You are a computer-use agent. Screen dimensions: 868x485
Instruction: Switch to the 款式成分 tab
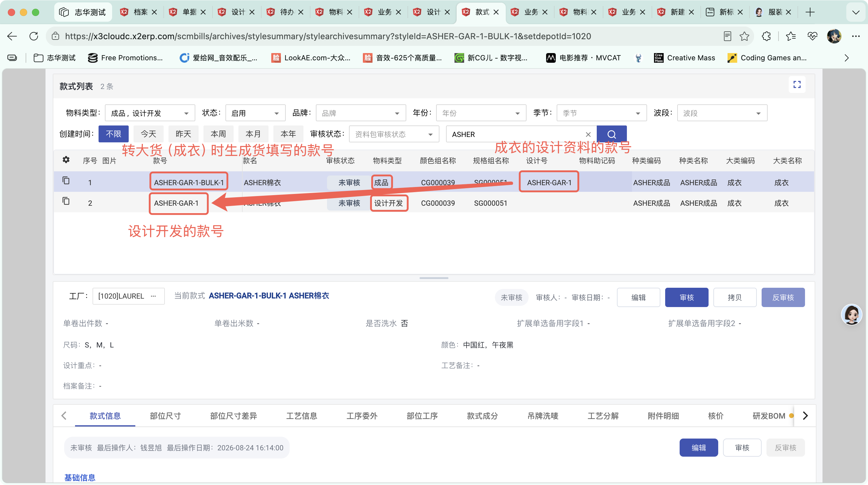click(x=482, y=416)
